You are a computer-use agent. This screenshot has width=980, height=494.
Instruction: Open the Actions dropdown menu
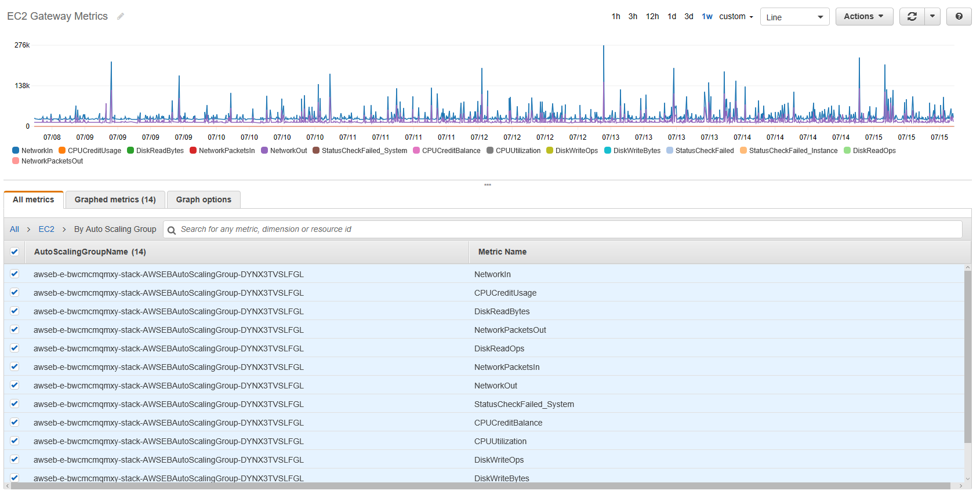864,16
